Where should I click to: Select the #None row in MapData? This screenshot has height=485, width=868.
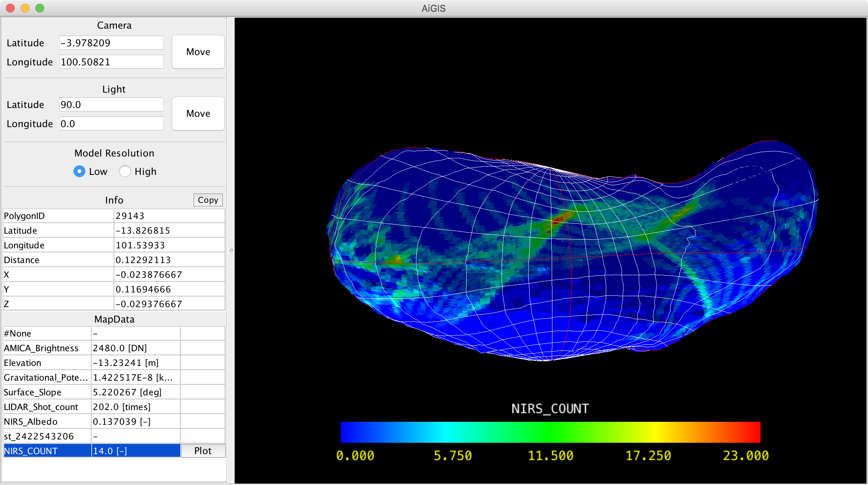47,334
